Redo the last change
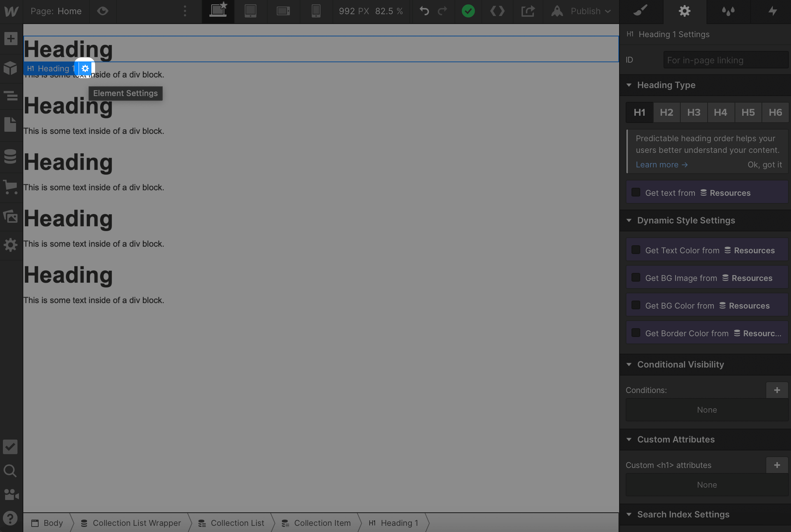791x532 pixels. coord(442,11)
